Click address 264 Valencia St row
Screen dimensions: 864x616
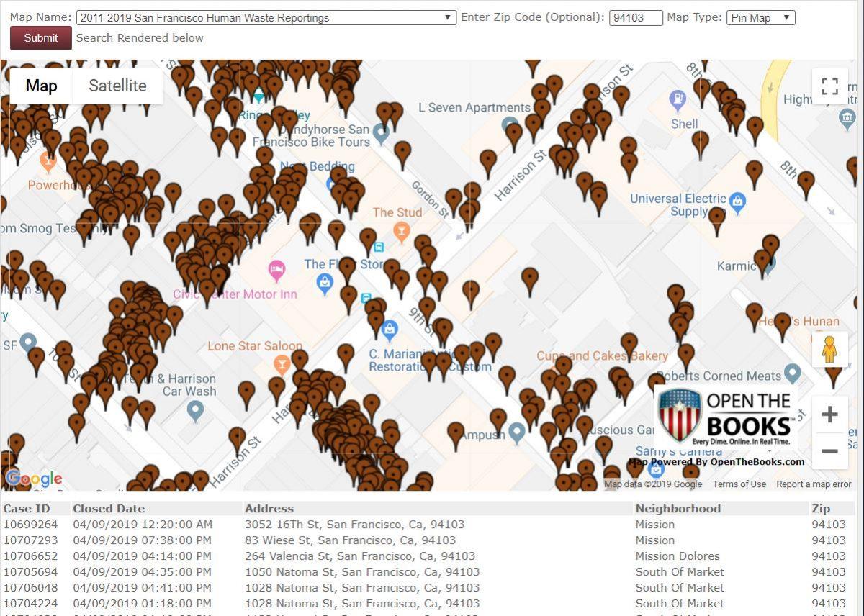tap(360, 556)
